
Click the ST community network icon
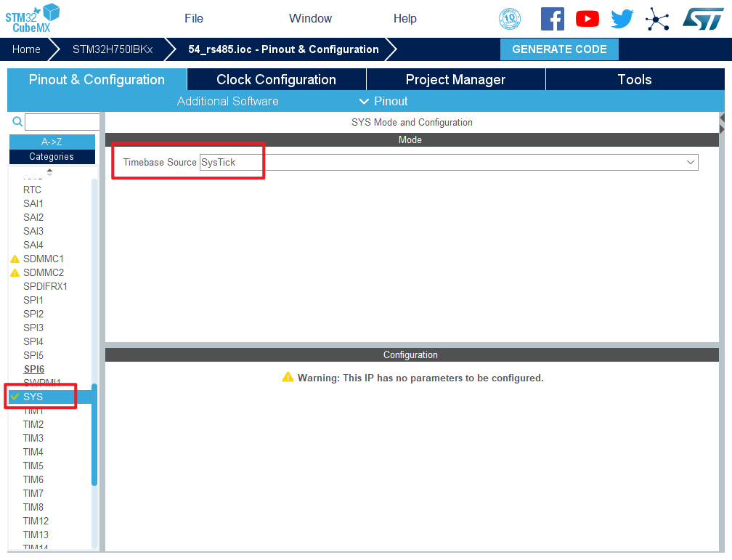pos(657,20)
